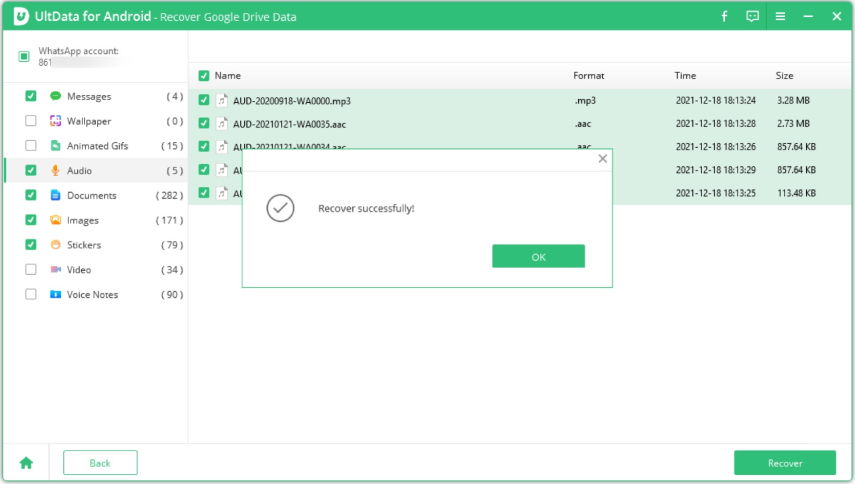Screen dimensions: 855x484
Task: Click the Size column header
Action: point(784,76)
